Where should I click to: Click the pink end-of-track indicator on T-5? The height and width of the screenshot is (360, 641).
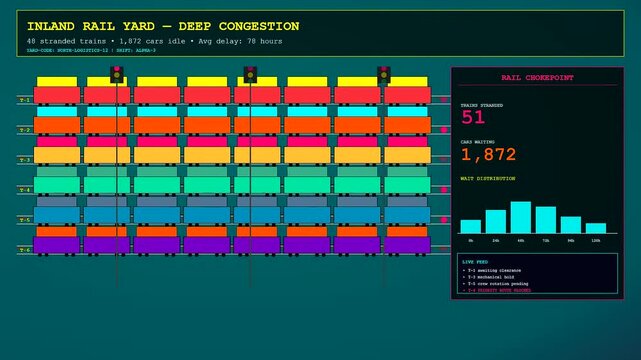pos(444,220)
